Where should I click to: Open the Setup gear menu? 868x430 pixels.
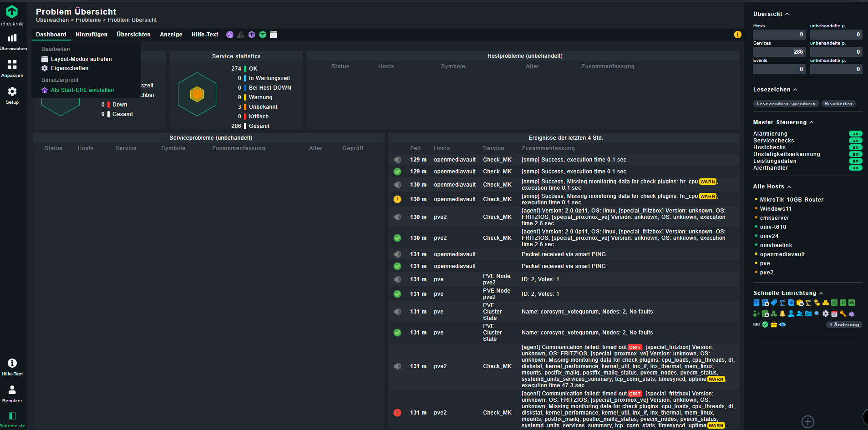point(12,95)
